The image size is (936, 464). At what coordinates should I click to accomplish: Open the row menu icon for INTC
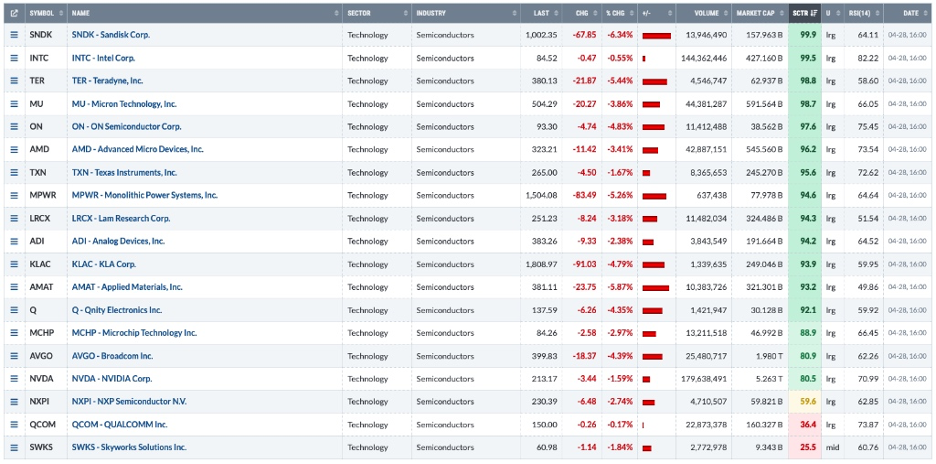(14, 58)
